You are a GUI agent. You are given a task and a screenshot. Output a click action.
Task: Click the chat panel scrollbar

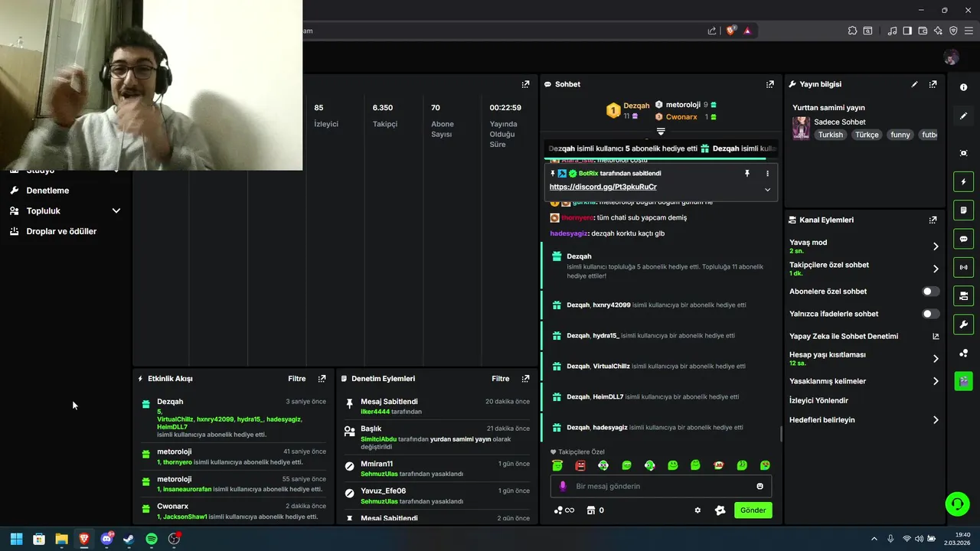pos(781,434)
